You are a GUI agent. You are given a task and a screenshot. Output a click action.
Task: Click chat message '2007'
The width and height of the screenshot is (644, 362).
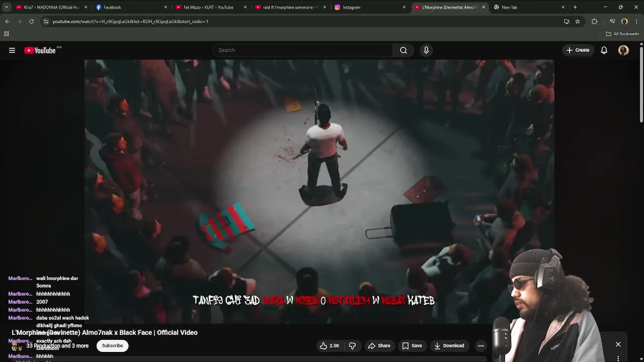tap(42, 302)
